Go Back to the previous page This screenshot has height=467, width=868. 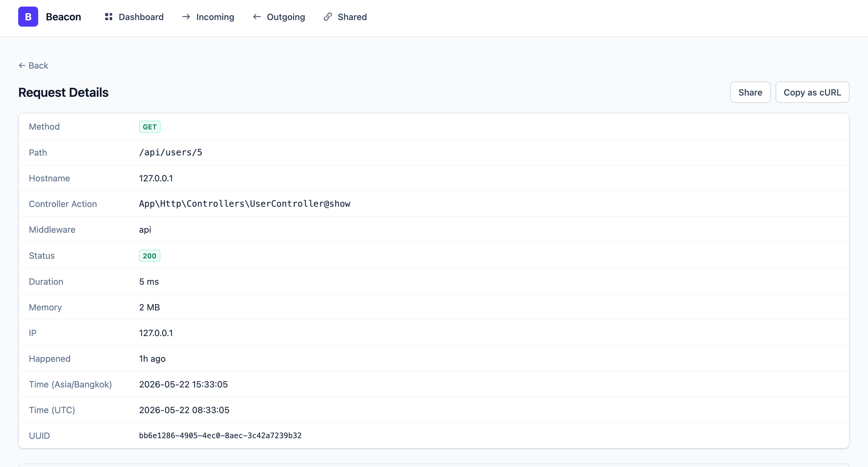click(x=34, y=65)
